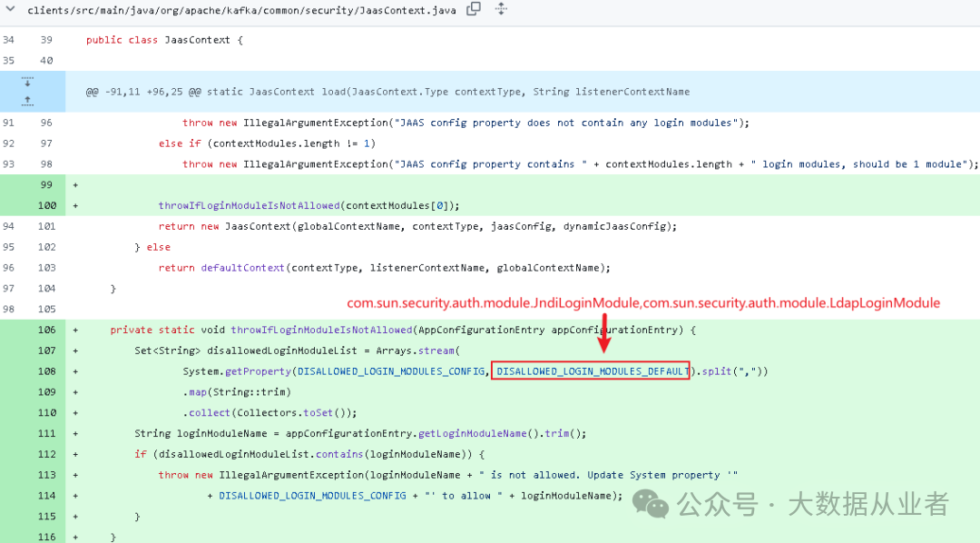This screenshot has height=543, width=980.
Task: Click old line number 91
Action: [8, 123]
